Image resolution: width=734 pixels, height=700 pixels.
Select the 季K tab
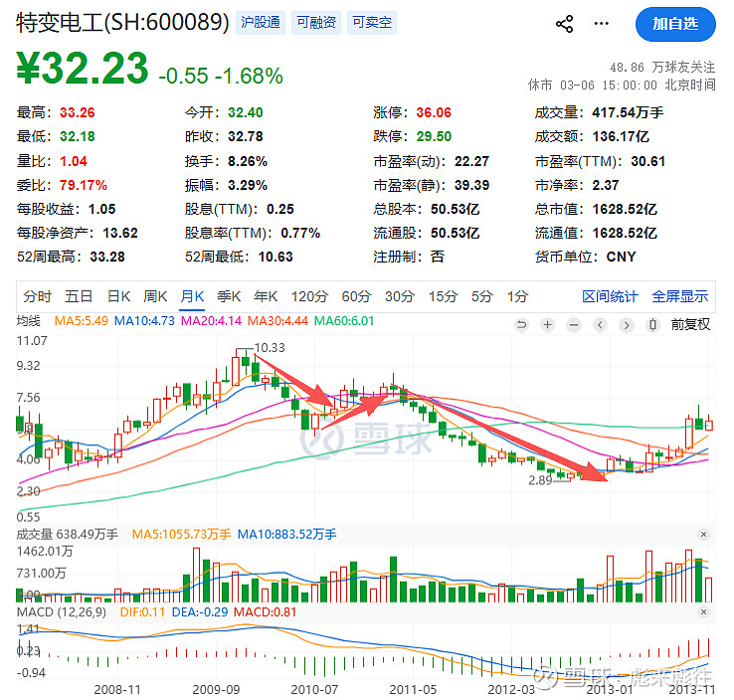click(229, 296)
